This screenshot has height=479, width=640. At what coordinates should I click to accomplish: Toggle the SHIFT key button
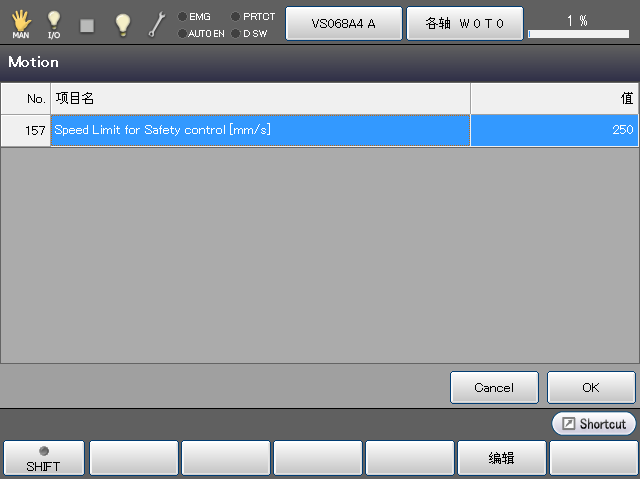tap(44, 458)
